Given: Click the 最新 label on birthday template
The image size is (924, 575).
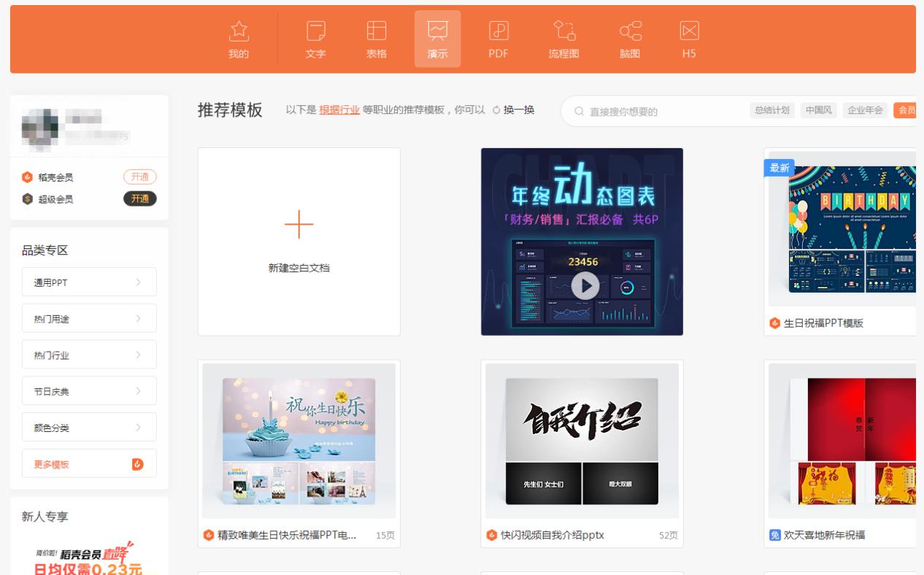Looking at the screenshot, I should 779,168.
